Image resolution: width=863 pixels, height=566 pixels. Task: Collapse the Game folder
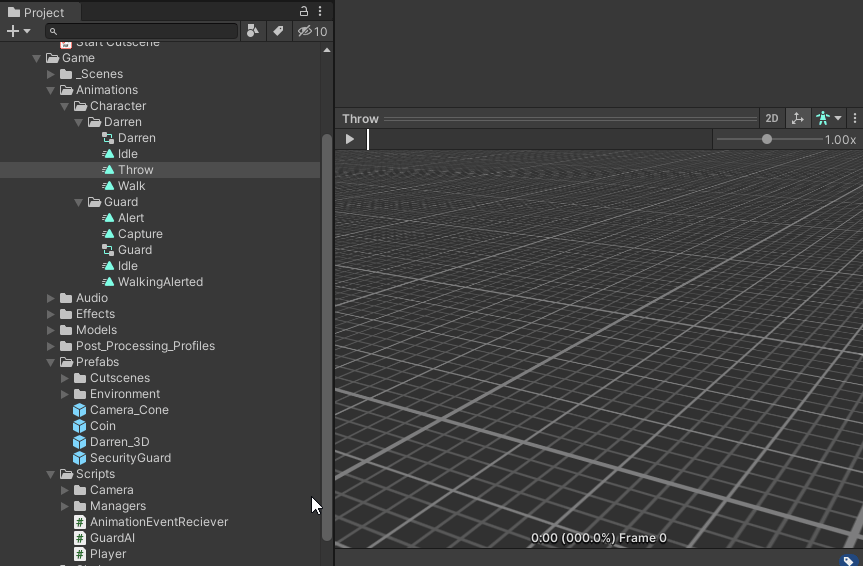pyautogui.click(x=36, y=58)
